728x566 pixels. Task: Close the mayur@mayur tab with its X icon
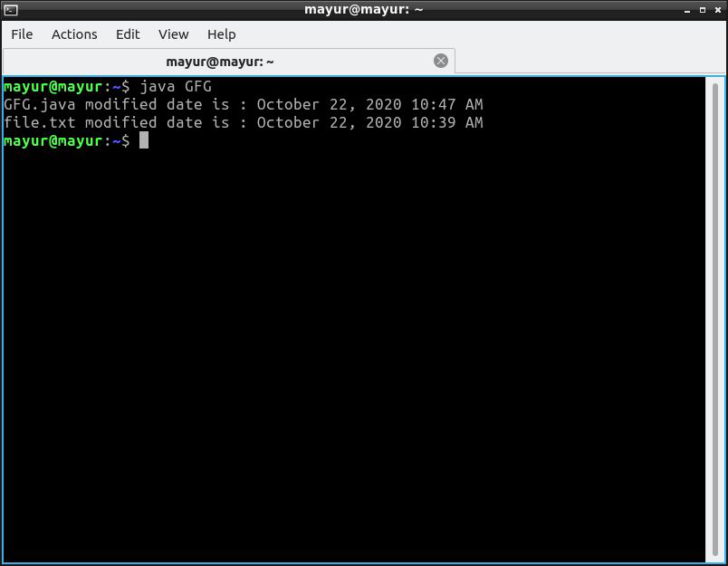pyautogui.click(x=441, y=61)
